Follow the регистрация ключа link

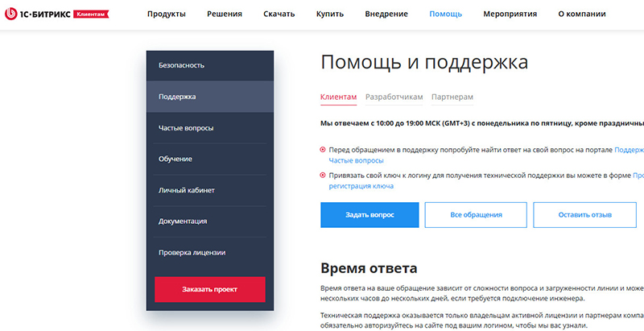point(361,186)
